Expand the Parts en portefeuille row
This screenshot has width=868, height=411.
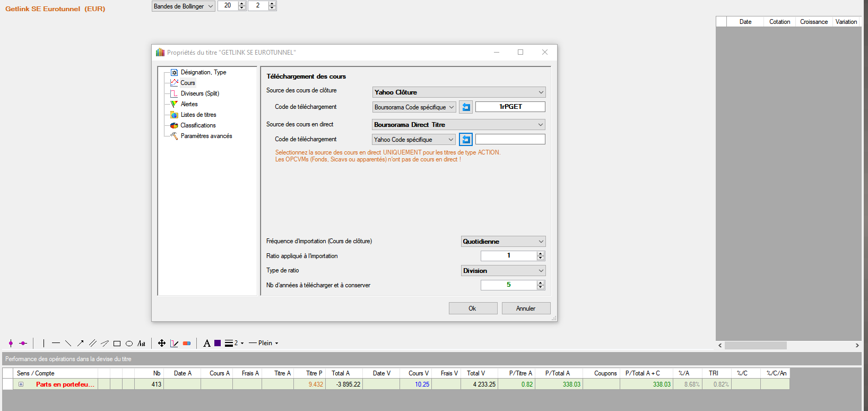pyautogui.click(x=21, y=384)
